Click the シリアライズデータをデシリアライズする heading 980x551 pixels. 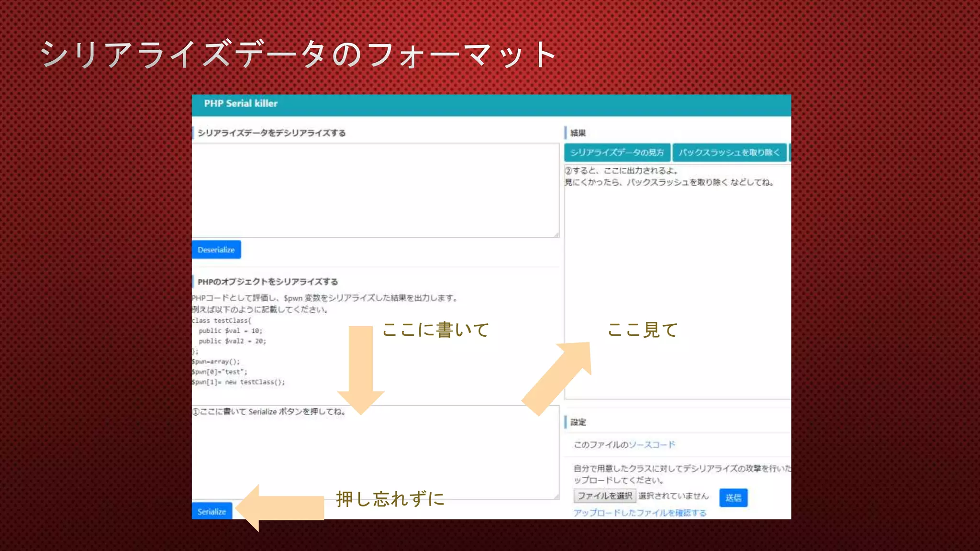[271, 133]
